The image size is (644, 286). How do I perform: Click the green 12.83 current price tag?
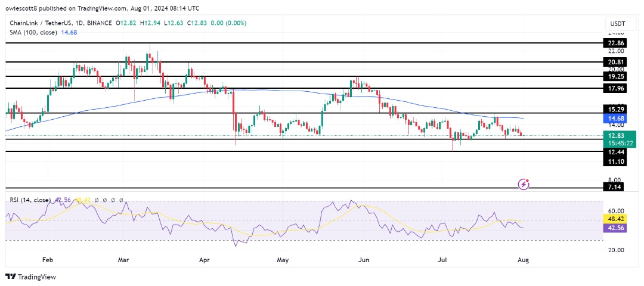620,139
